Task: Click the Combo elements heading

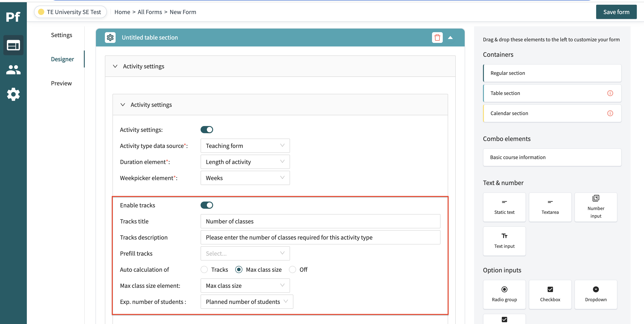Action: [506, 139]
